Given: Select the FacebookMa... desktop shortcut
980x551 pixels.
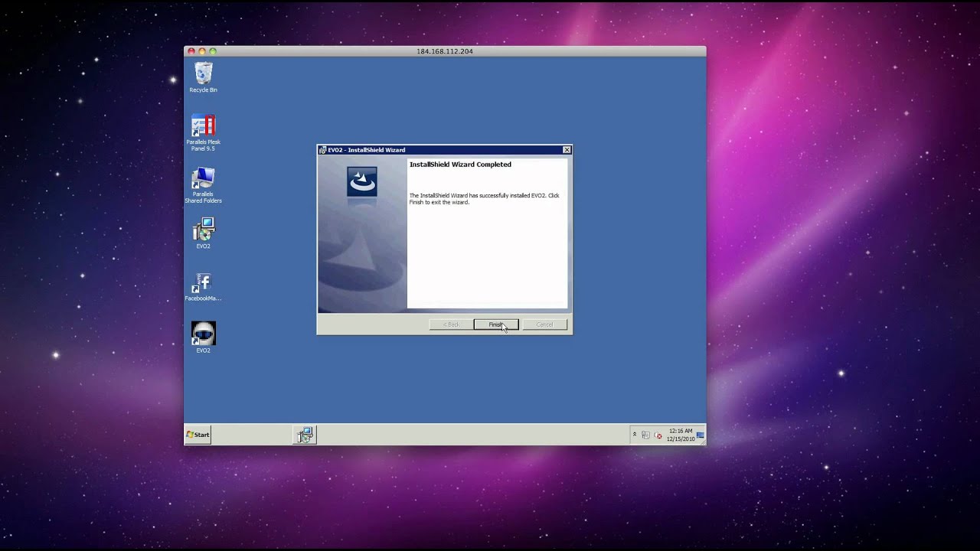Looking at the screenshot, I should 203,286.
